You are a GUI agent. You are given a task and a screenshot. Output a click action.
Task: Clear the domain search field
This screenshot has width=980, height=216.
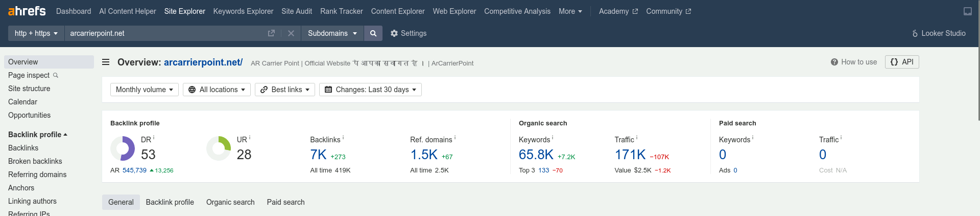pyautogui.click(x=291, y=33)
